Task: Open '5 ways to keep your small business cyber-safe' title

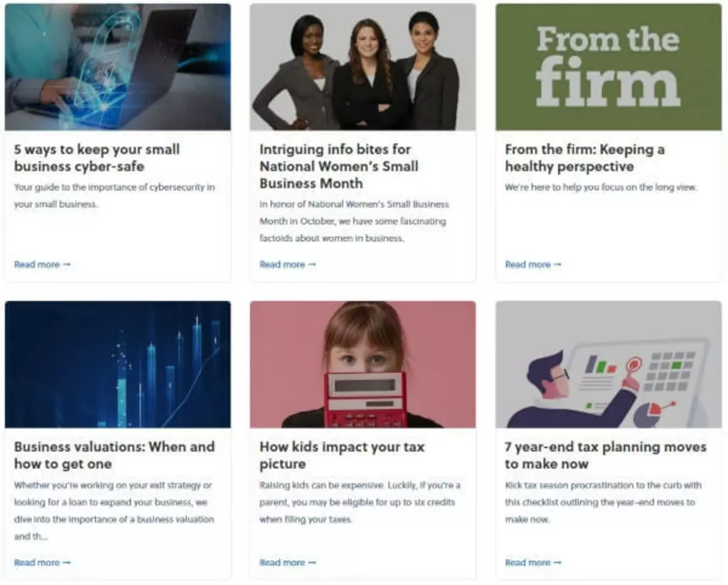Action: point(97,158)
